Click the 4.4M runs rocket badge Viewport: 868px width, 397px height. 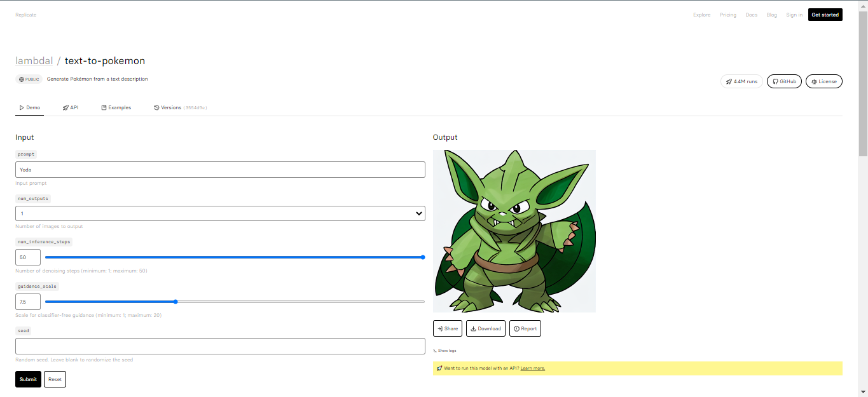(741, 81)
